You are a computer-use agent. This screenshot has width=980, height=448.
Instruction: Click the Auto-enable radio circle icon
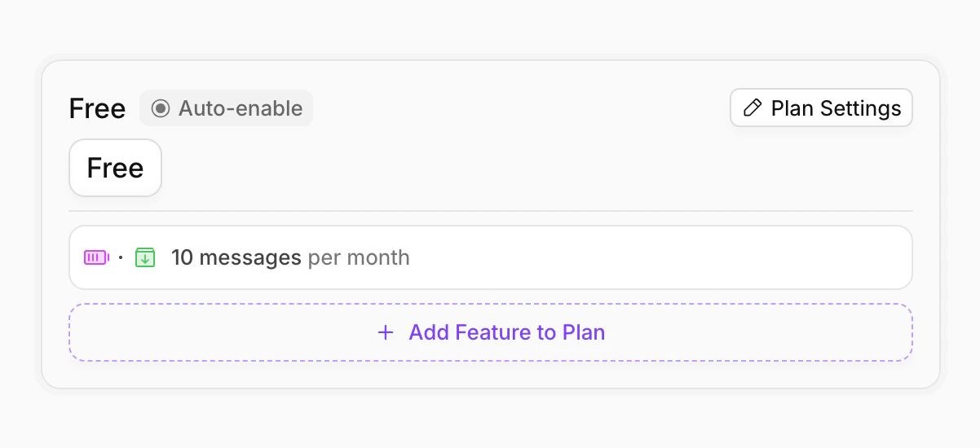coord(161,108)
